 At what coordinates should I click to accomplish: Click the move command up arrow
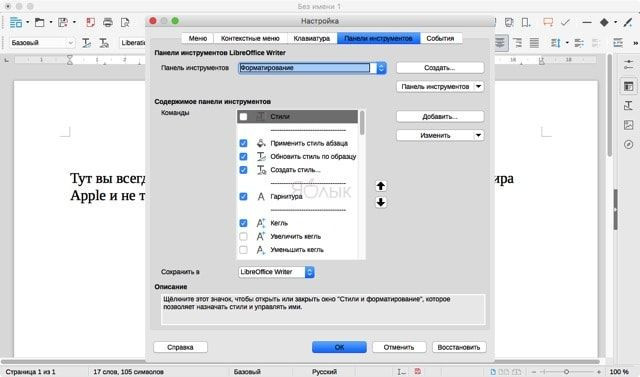tap(380, 186)
